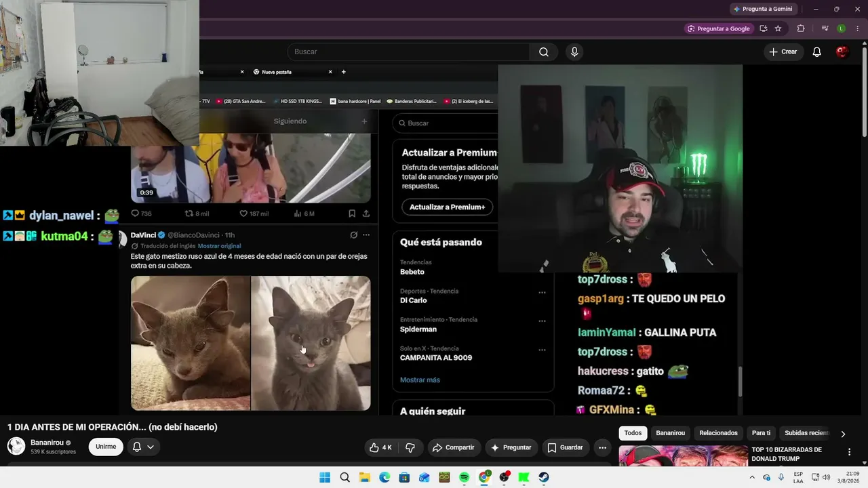This screenshot has width=868, height=488.
Task: Select the Relacionados filter chip
Action: pos(718,433)
